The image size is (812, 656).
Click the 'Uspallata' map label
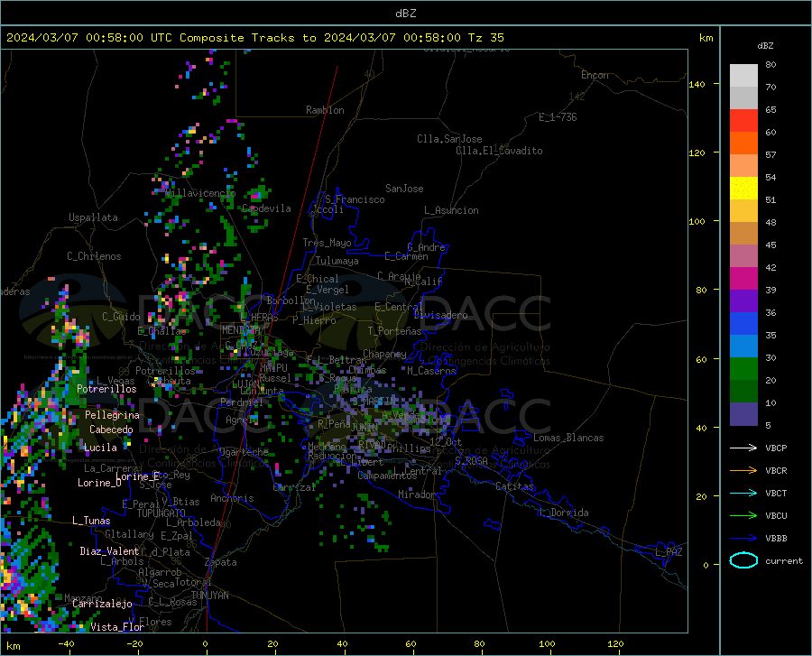pyautogui.click(x=93, y=217)
